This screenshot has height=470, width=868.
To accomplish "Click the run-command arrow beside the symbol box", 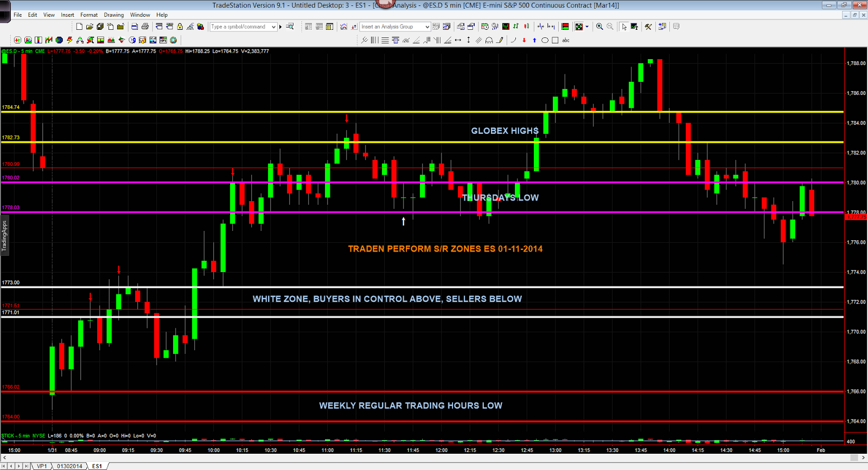I will coord(280,27).
